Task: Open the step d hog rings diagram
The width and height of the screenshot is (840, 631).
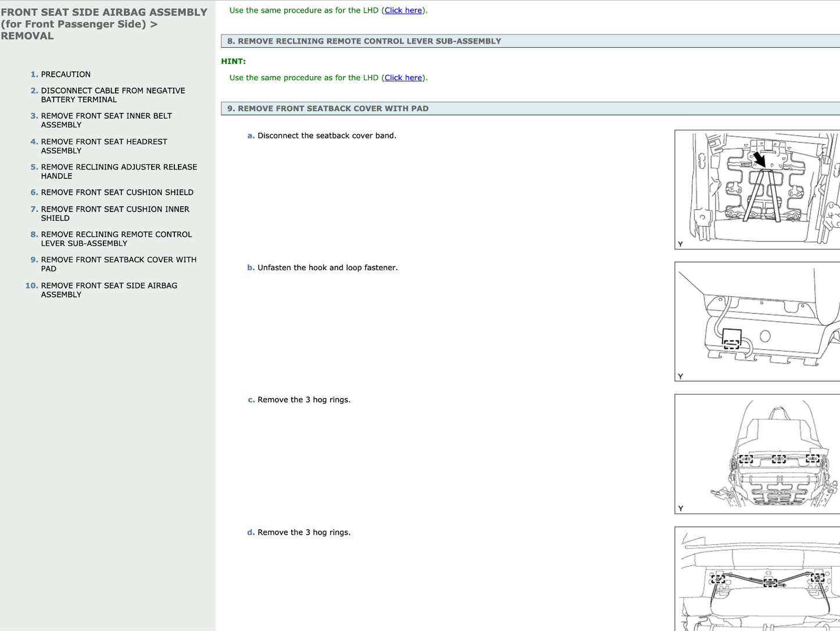Action: 757,579
